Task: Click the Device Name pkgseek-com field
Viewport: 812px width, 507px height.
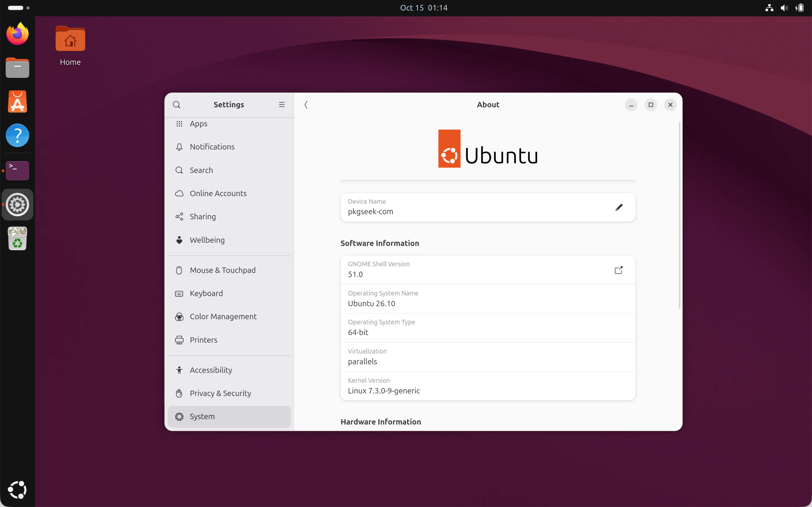Action: pos(488,207)
